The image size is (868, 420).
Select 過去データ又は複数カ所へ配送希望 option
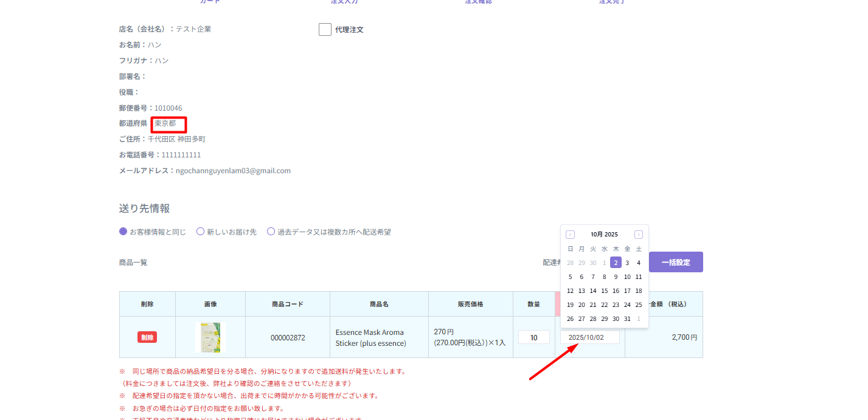[x=271, y=232]
